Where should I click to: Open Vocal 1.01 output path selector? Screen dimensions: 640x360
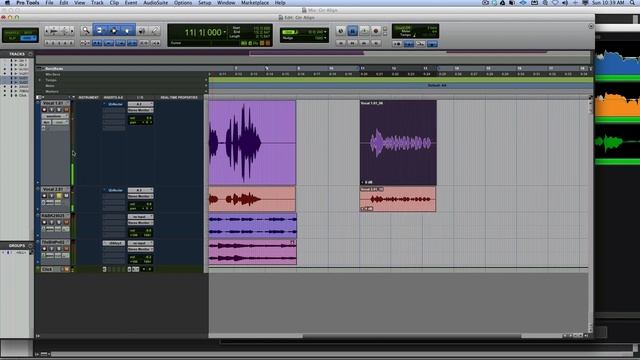tap(140, 110)
